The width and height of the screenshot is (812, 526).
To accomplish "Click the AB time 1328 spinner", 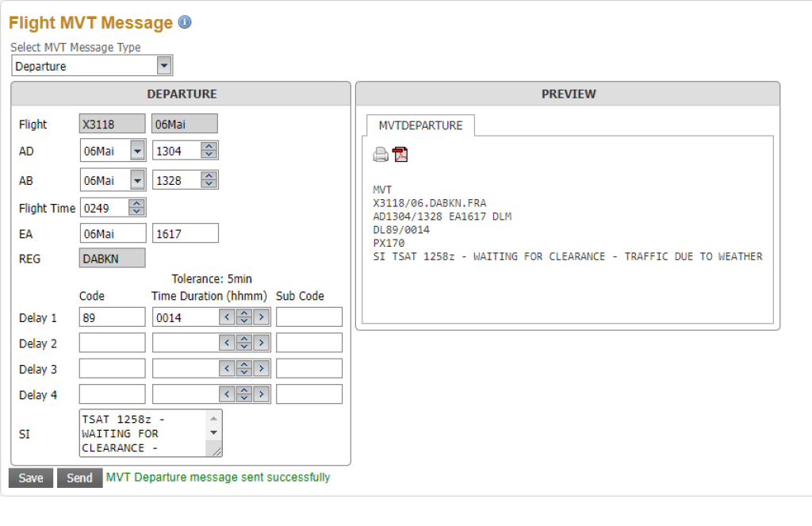I will (209, 181).
